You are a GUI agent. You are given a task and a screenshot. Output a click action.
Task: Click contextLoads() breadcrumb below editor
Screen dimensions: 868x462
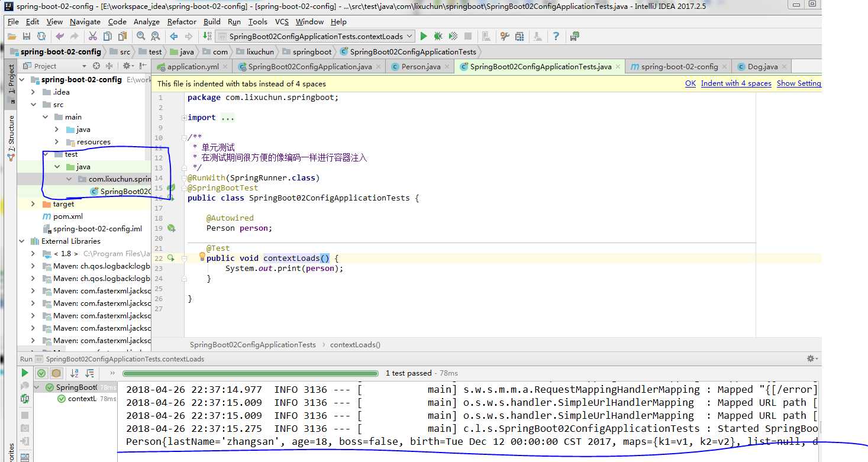tap(355, 345)
